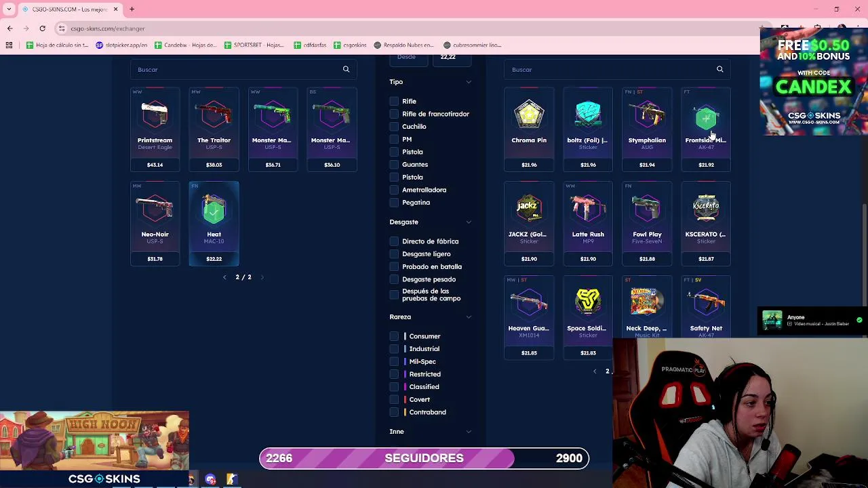Open the SPORTSBET Hojas bookmark
The width and height of the screenshot is (868, 488).
[x=253, y=45]
